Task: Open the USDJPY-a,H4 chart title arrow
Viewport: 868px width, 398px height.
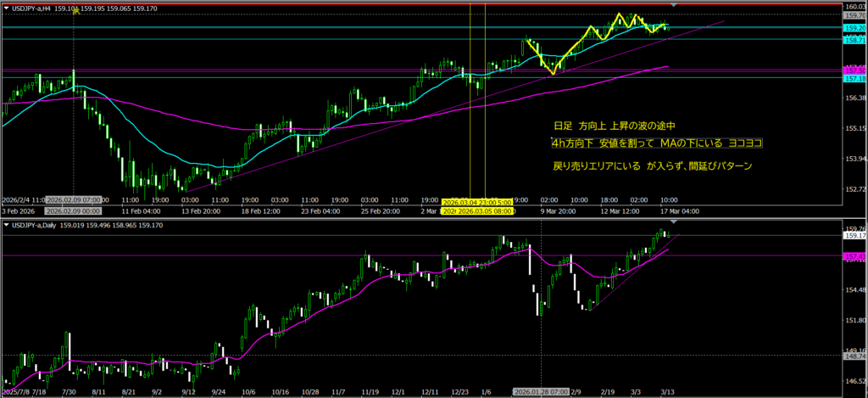Action: [x=6, y=8]
